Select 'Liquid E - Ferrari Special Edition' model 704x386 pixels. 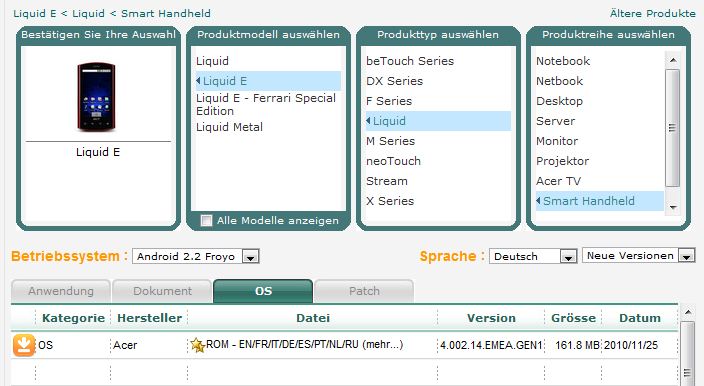pyautogui.click(x=266, y=105)
